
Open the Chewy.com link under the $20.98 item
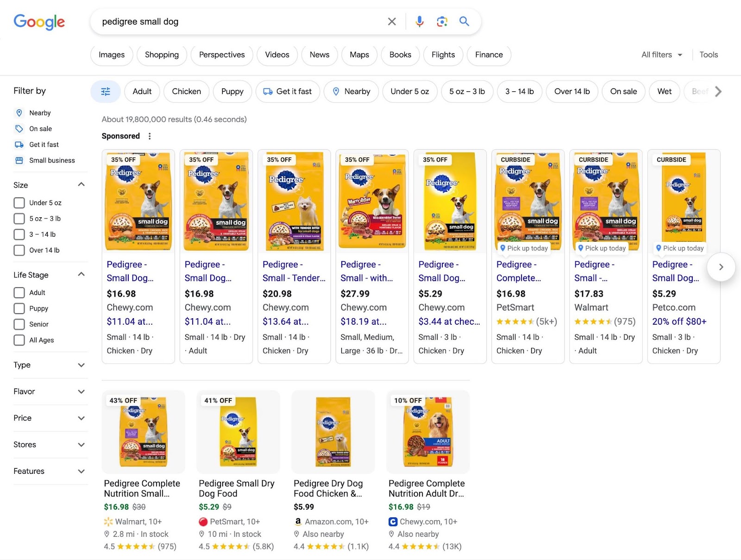[285, 307]
